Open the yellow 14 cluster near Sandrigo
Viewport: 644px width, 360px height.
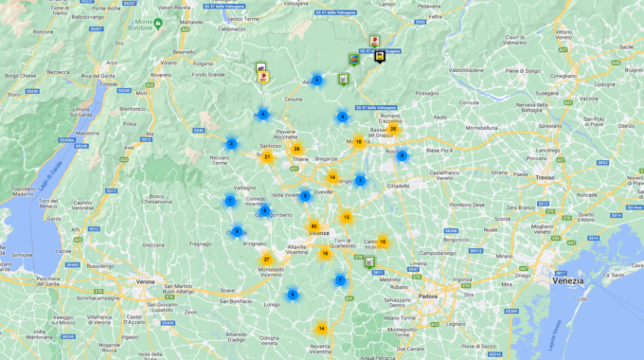click(332, 177)
